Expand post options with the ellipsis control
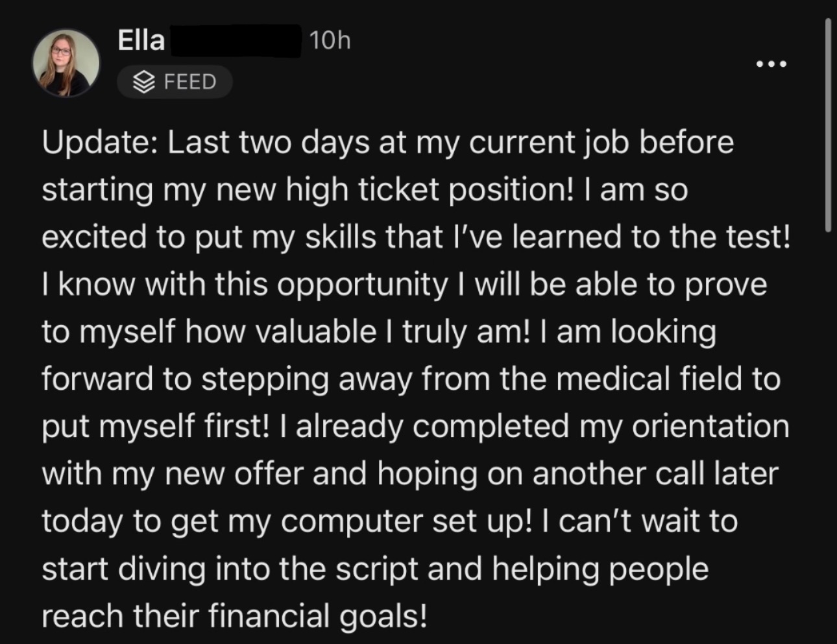The height and width of the screenshot is (644, 837). point(771,63)
